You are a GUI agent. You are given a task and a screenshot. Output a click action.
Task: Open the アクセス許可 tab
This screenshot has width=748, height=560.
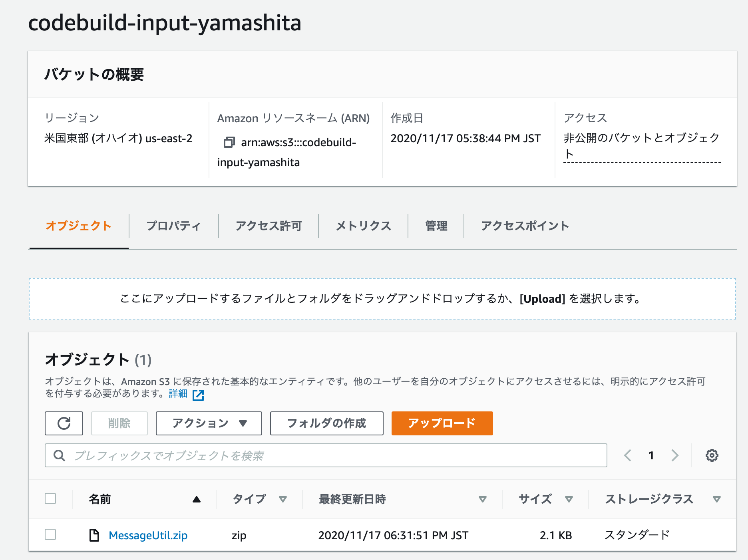[269, 226]
